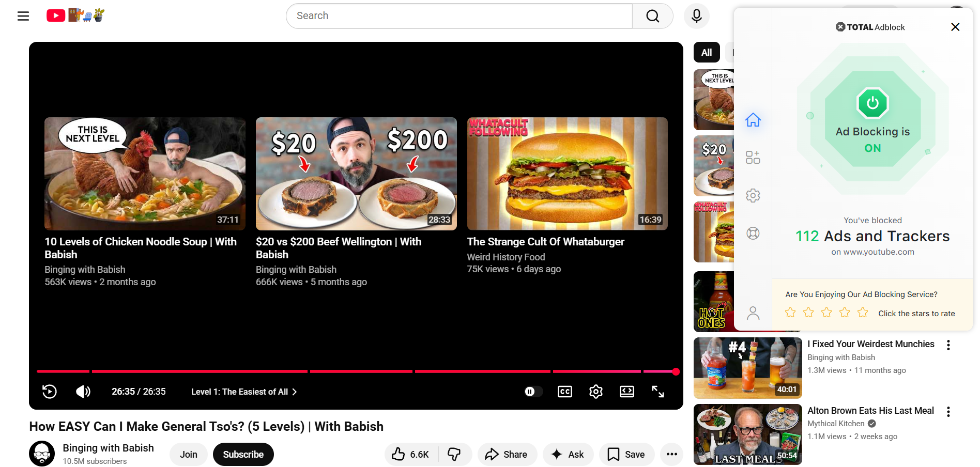Click '$20 vs $200 Beef Wellington' end-screen title
980x467 pixels.
coord(339,248)
